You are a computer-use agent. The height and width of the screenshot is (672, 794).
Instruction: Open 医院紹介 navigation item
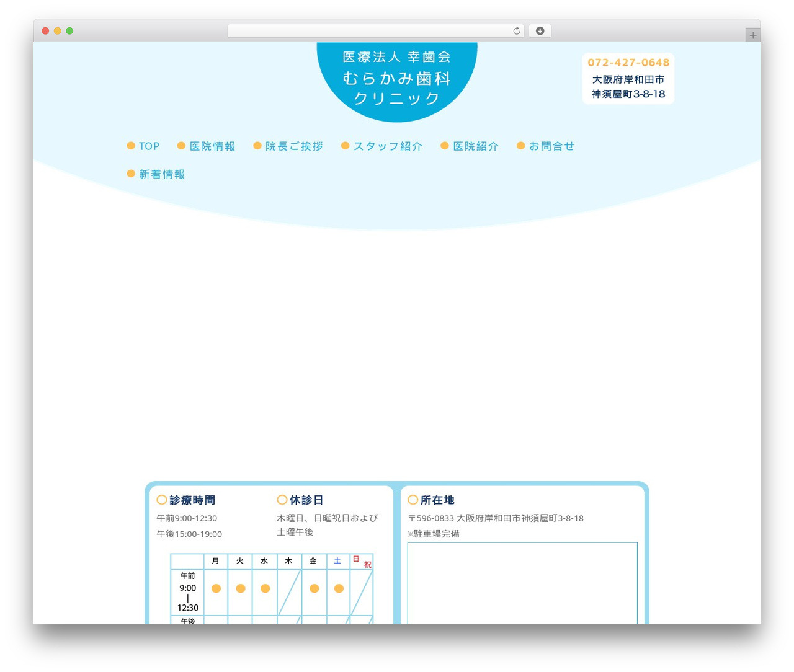[470, 146]
